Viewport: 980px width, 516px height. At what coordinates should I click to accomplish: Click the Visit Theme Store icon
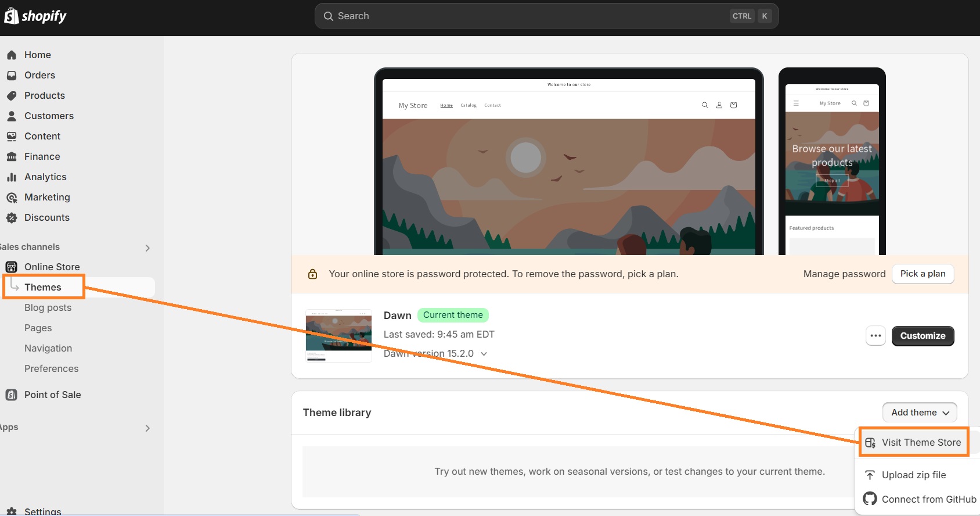coord(870,443)
